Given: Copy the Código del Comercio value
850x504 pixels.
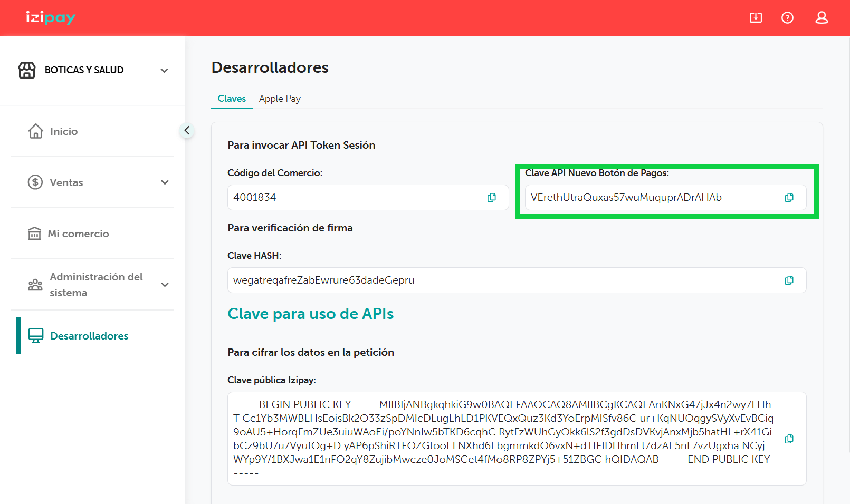Looking at the screenshot, I should point(491,198).
